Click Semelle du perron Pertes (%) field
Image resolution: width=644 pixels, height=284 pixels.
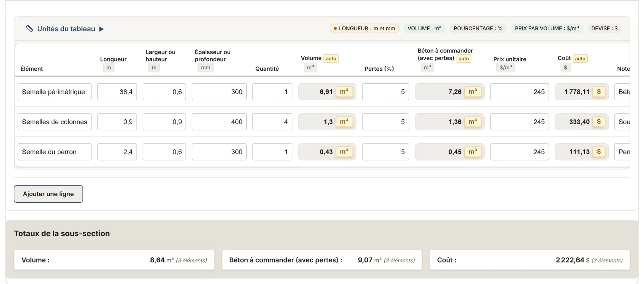coord(385,151)
